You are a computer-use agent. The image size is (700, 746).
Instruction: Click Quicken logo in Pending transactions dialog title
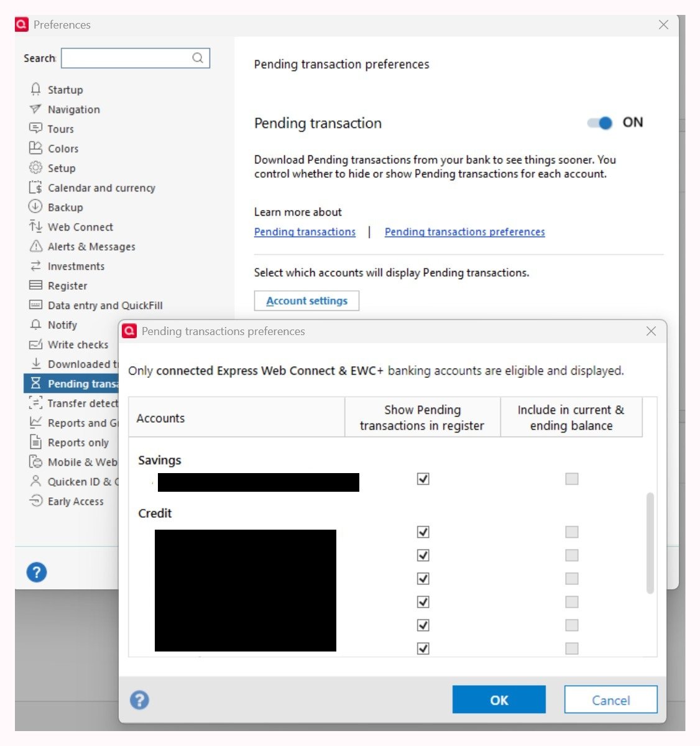(x=129, y=331)
